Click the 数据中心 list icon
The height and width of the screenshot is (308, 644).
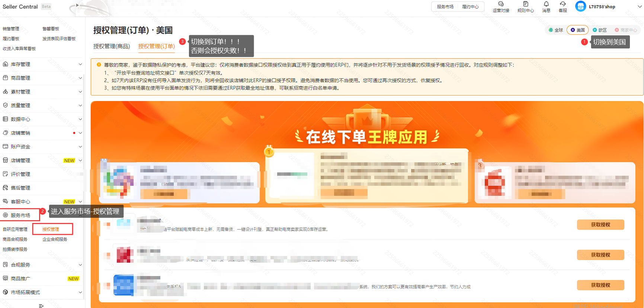coord(5,119)
